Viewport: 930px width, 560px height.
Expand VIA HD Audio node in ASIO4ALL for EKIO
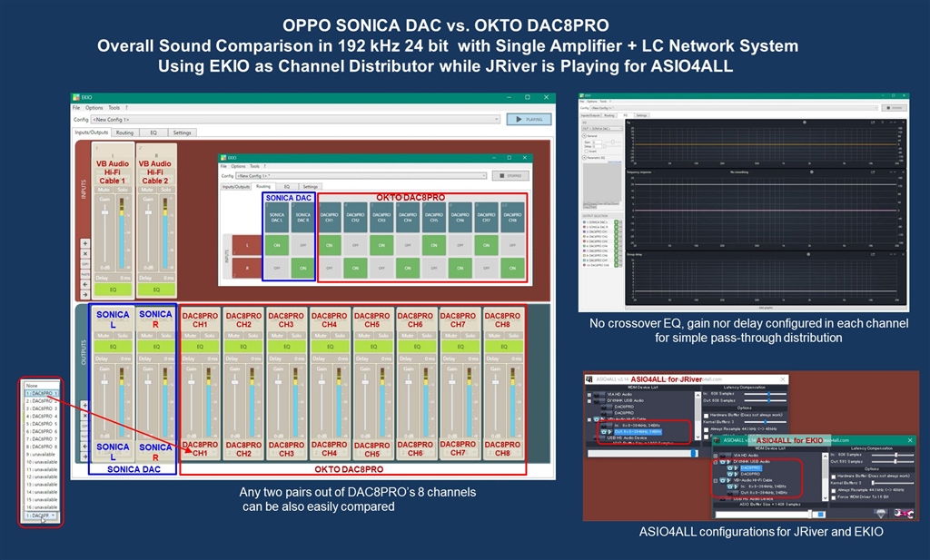click(x=716, y=456)
